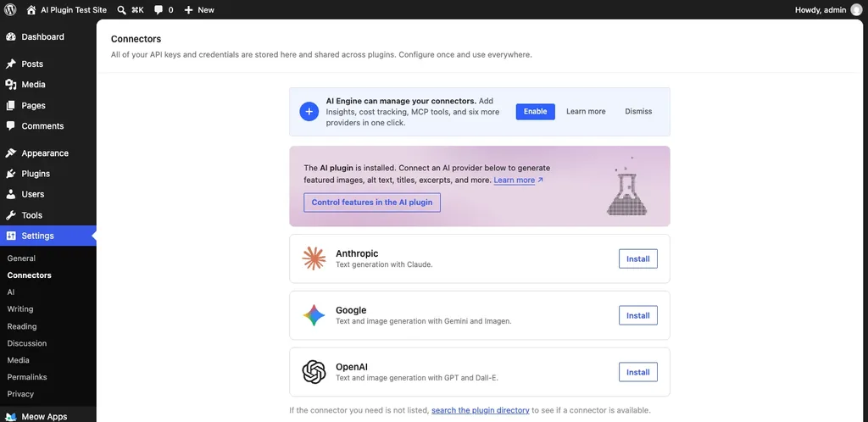
Task: Open the search magnifier icon
Action: (x=122, y=10)
